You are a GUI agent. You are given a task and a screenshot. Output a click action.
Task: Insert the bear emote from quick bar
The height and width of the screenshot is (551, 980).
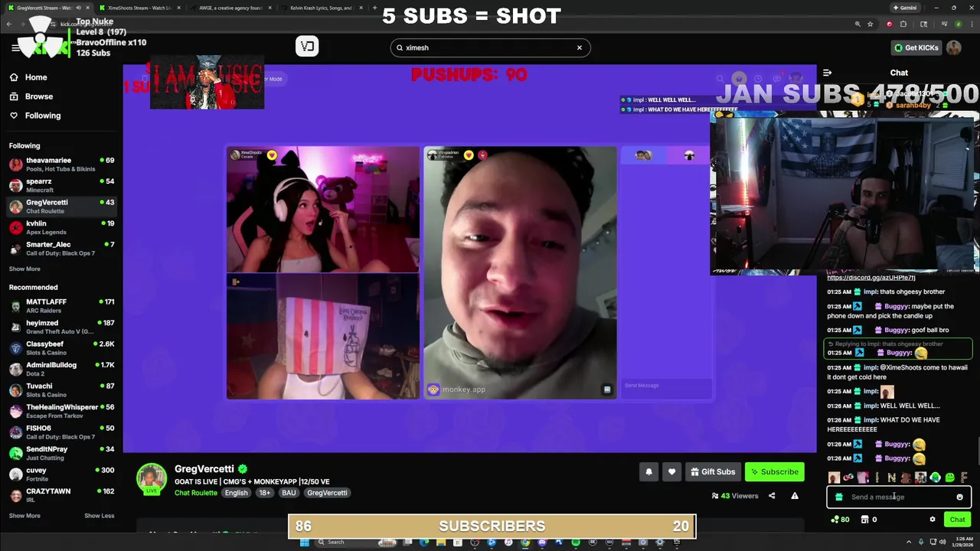pos(906,478)
